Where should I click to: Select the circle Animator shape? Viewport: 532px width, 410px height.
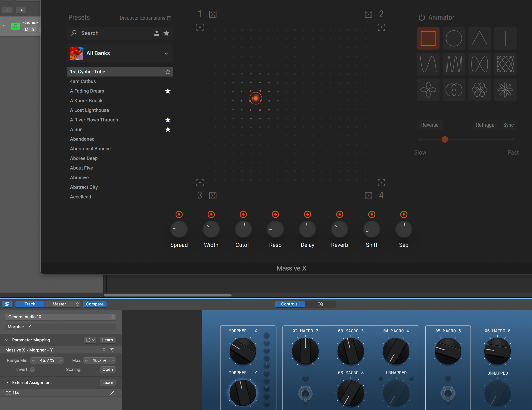tap(454, 38)
